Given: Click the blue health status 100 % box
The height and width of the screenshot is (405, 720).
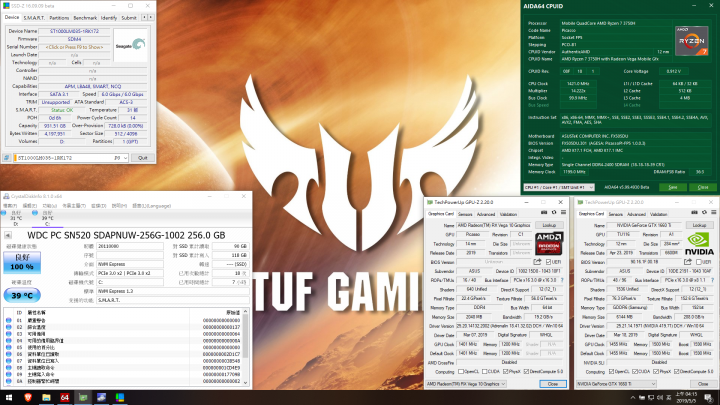Looking at the screenshot, I should point(22,262).
